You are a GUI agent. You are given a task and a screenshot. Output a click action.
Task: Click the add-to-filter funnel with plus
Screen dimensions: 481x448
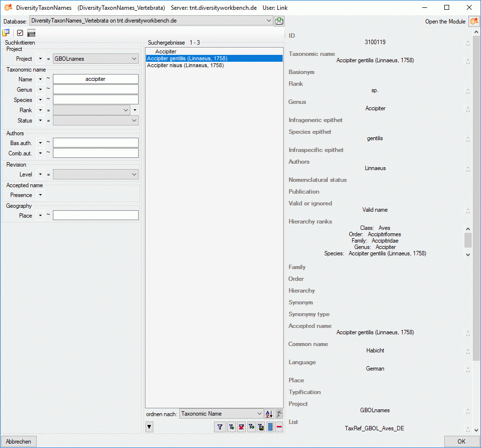coord(231,427)
